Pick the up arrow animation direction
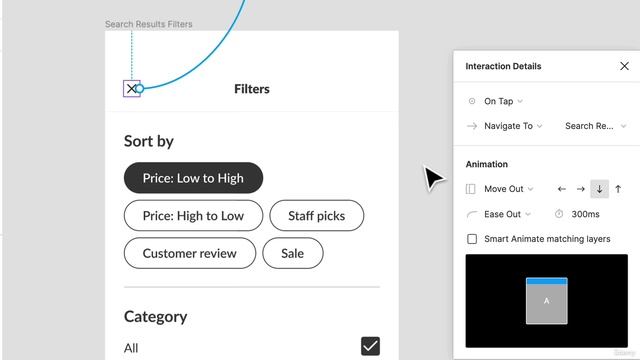Screen dimensions: 640x360 (x=618, y=189)
